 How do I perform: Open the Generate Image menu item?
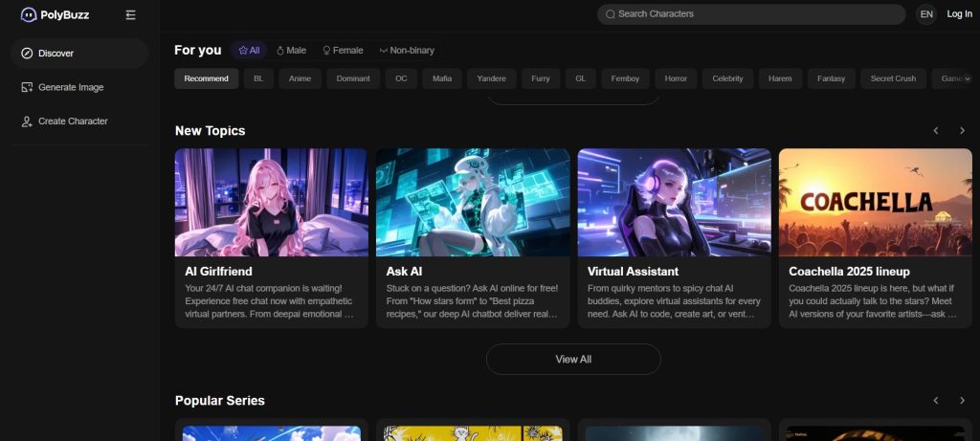[79, 87]
